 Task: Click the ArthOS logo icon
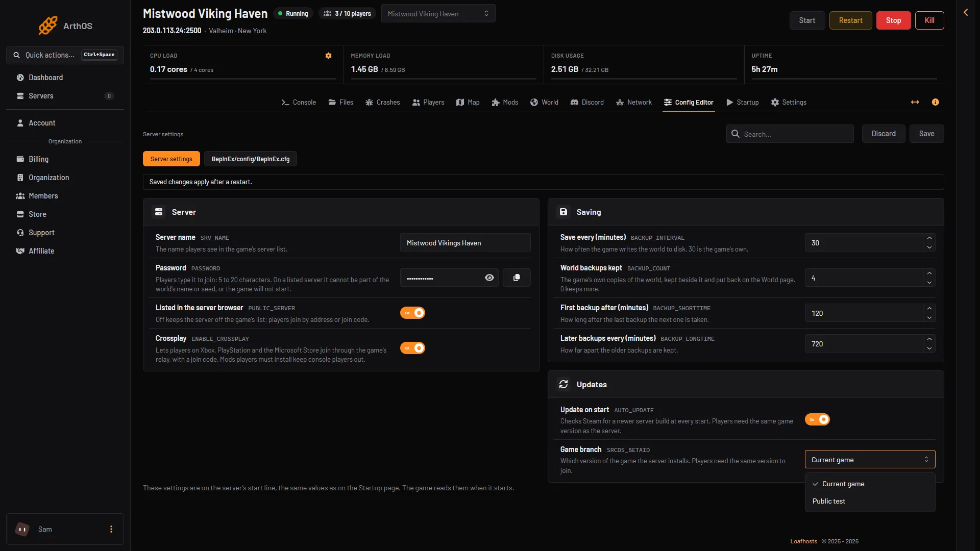(47, 26)
